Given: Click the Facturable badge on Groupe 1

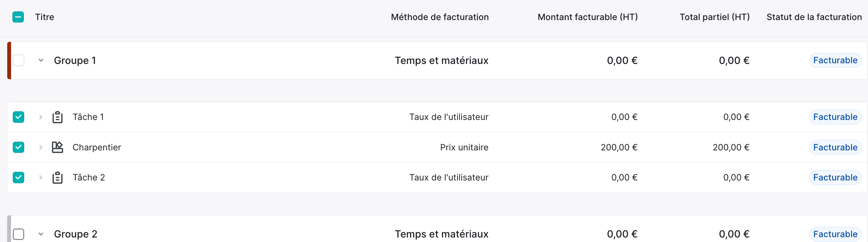Looking at the screenshot, I should (x=835, y=60).
